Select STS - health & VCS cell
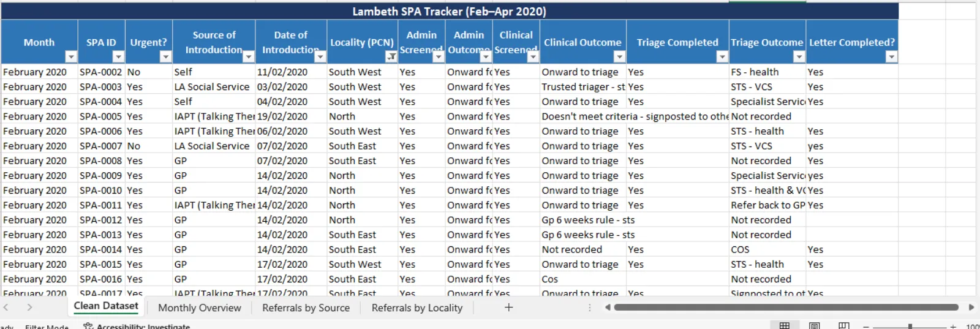Image resolution: width=980 pixels, height=329 pixels. click(767, 190)
